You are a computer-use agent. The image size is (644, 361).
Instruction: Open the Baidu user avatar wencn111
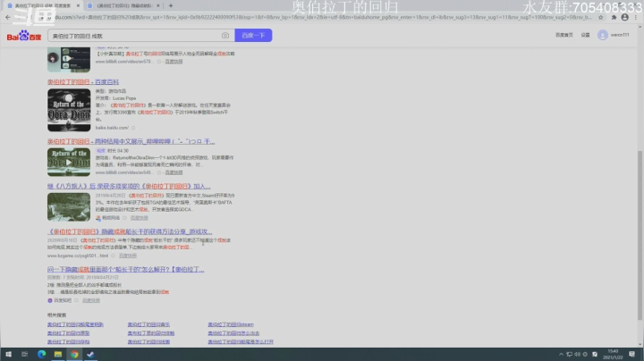(603, 35)
